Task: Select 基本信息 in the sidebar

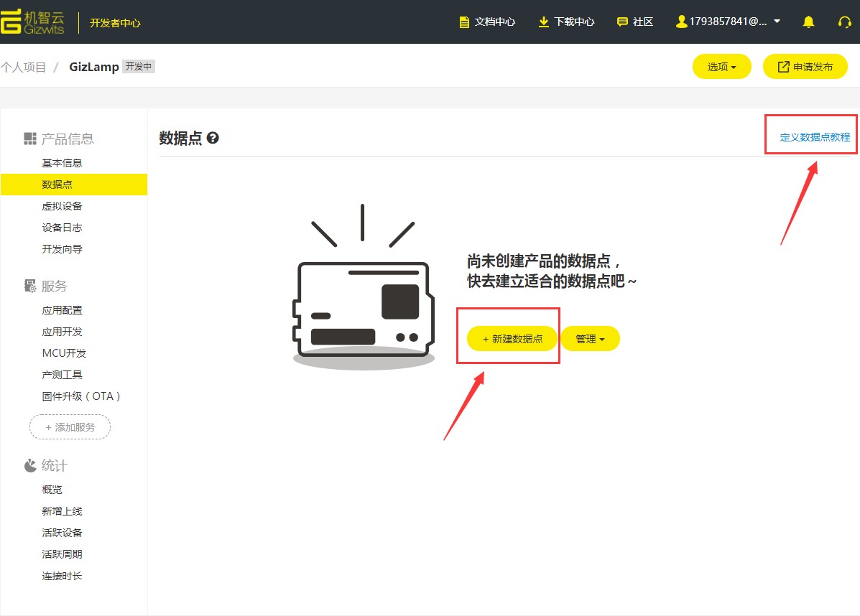Action: point(63,163)
